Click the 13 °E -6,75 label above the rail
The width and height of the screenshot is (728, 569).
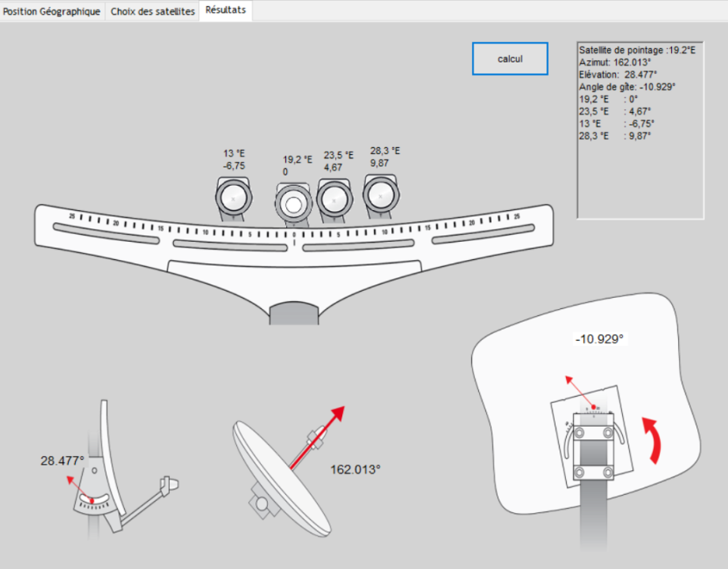(235, 160)
